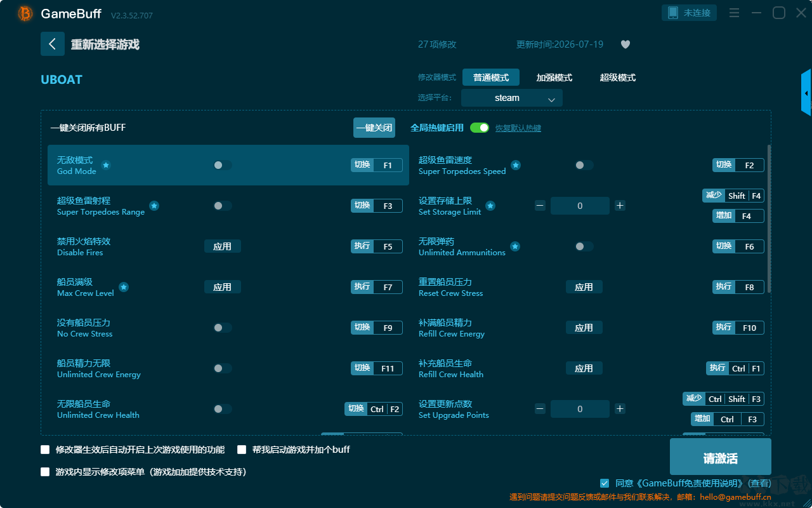Click the star icon beside Max Crew Level
812x508 pixels.
[124, 287]
